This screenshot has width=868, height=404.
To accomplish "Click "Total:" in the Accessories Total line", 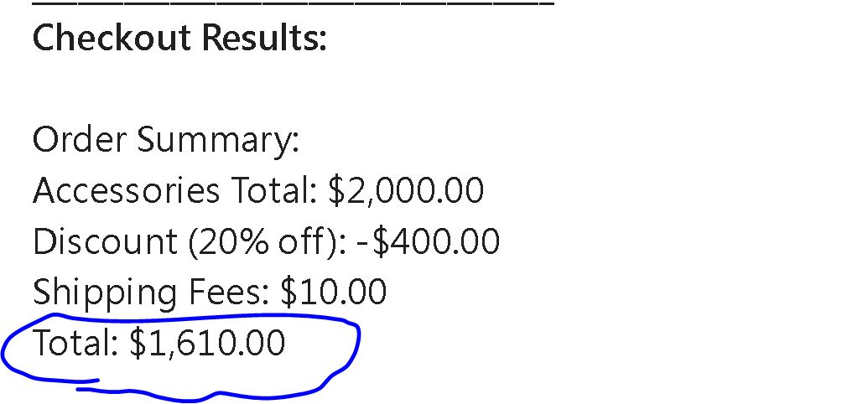I will tap(270, 191).
